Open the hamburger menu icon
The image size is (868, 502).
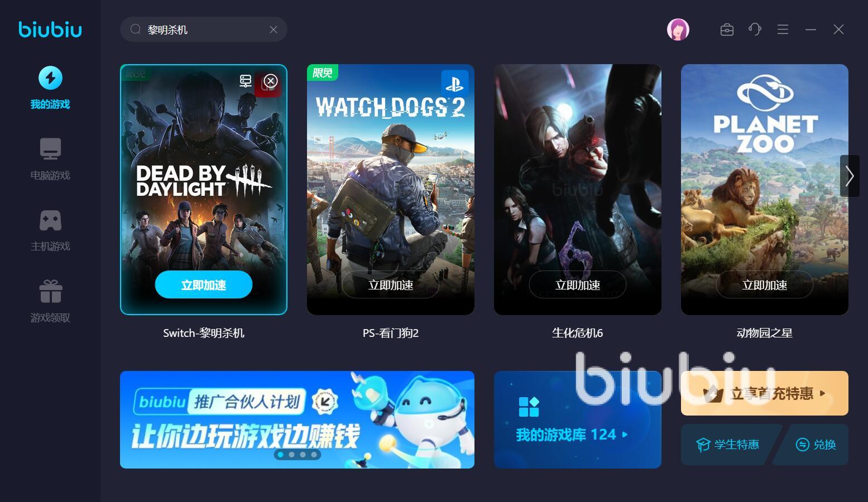click(x=783, y=30)
